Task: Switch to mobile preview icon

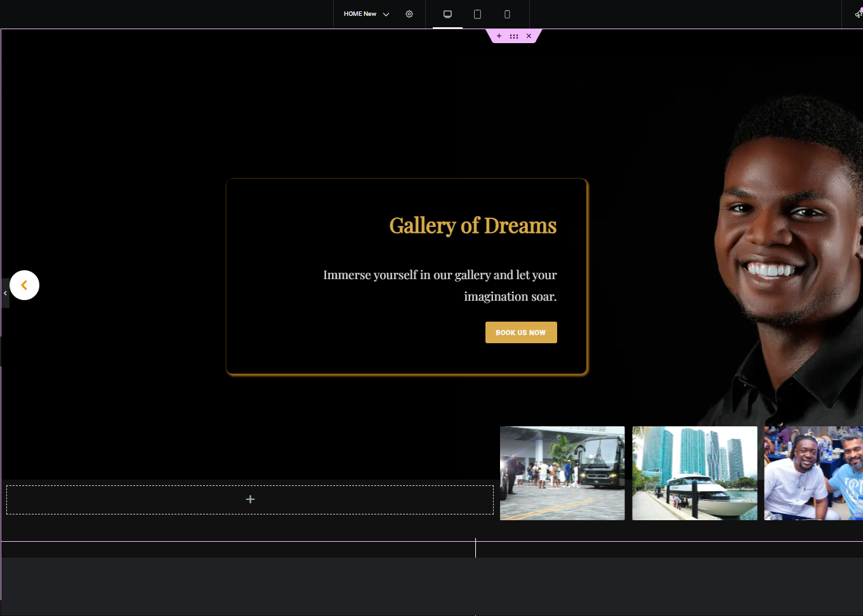Action: pos(507,14)
